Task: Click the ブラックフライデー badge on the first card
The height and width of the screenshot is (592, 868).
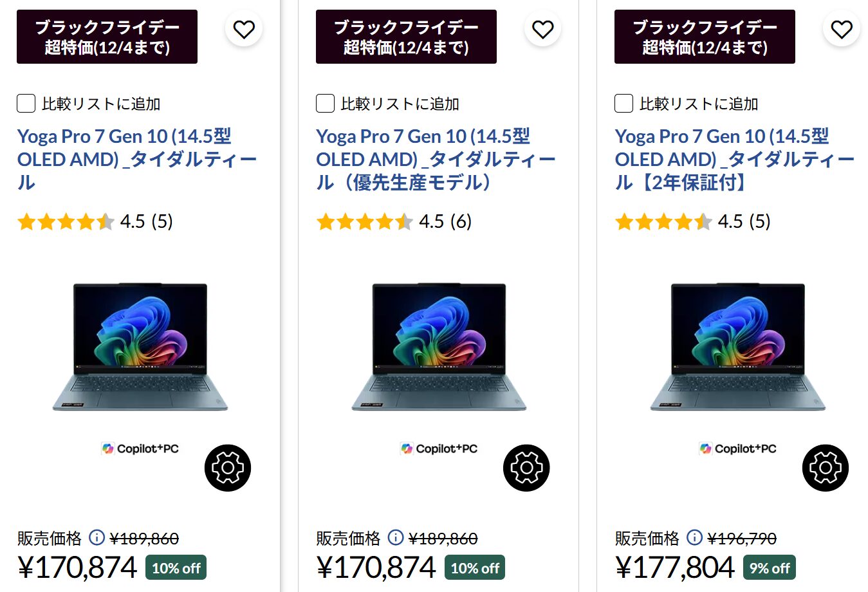Action: tap(107, 37)
